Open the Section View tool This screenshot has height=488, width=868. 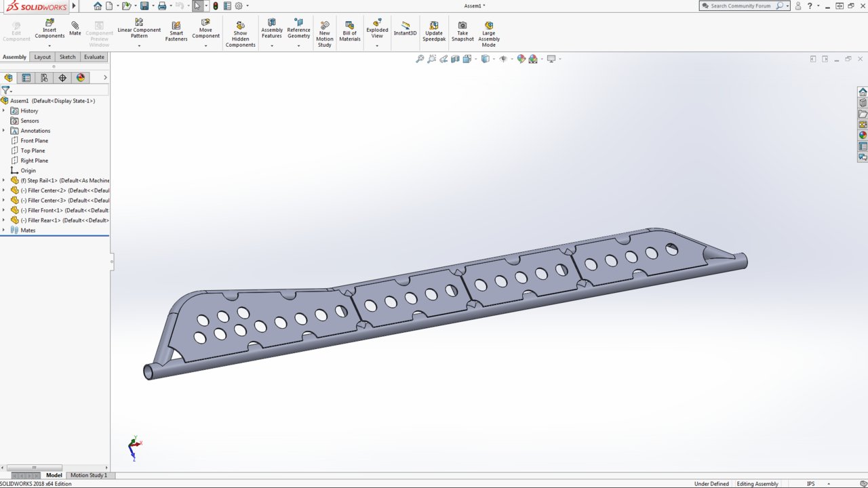click(456, 59)
